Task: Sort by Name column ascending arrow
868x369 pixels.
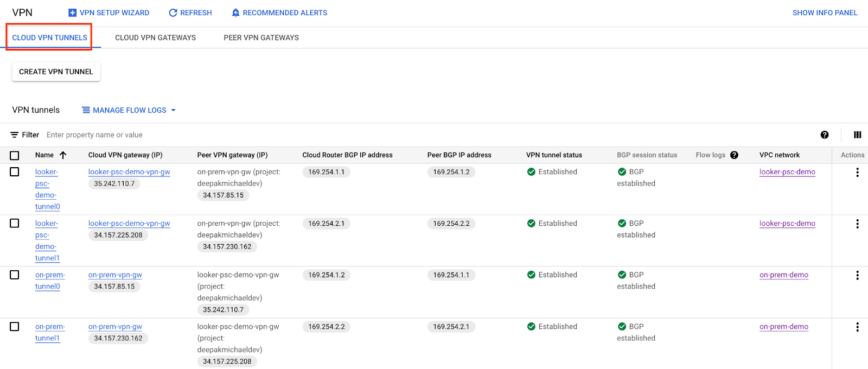Action: point(63,155)
